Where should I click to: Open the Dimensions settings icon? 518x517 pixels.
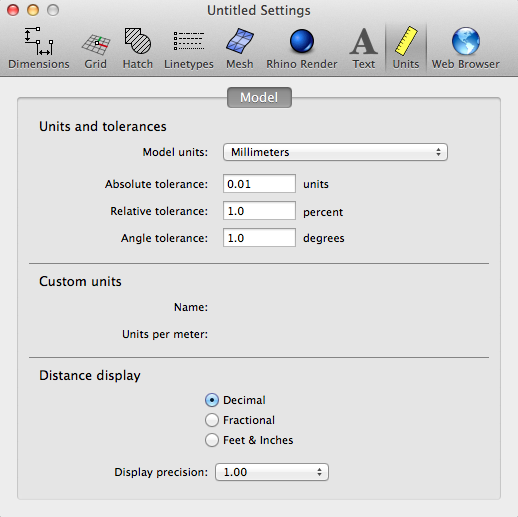click(x=39, y=41)
